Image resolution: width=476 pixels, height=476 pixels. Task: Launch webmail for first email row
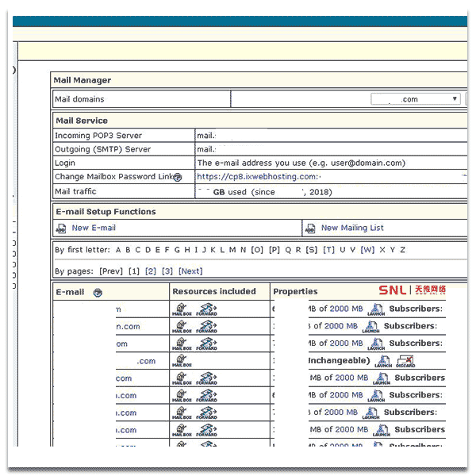[x=376, y=309]
